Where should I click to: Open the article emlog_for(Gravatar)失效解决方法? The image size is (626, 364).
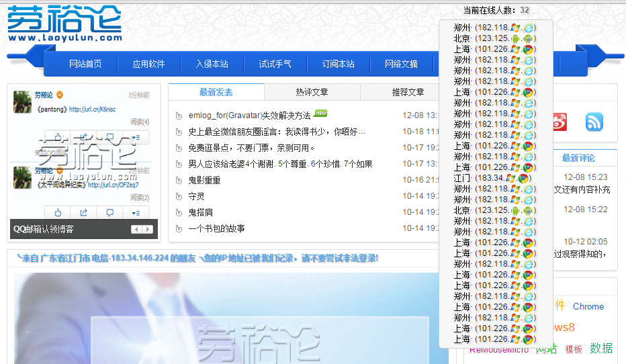(249, 116)
